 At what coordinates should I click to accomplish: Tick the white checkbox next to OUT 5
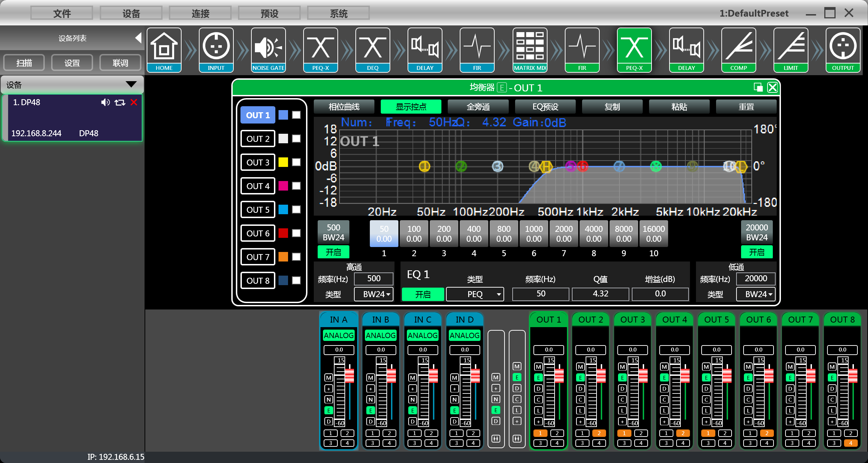(x=297, y=210)
